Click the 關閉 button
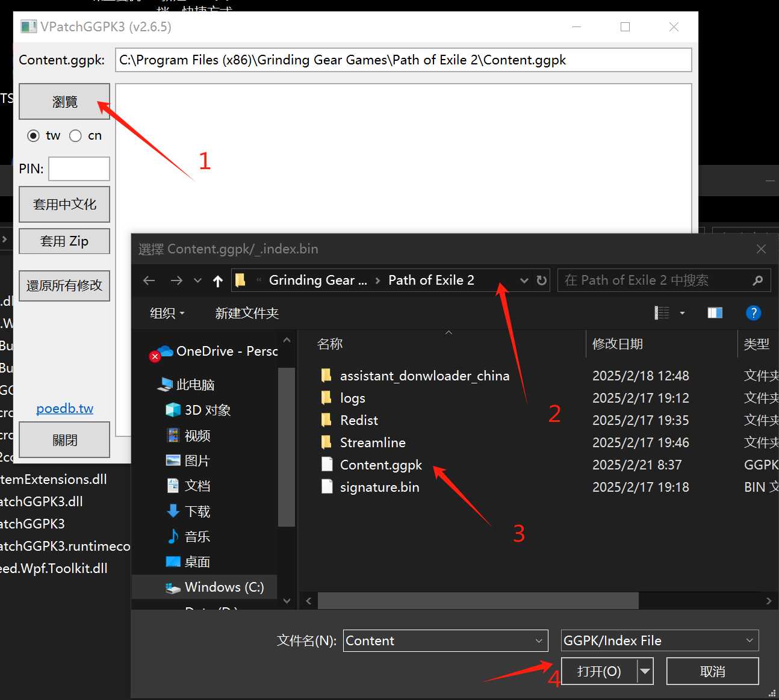 pos(64,440)
